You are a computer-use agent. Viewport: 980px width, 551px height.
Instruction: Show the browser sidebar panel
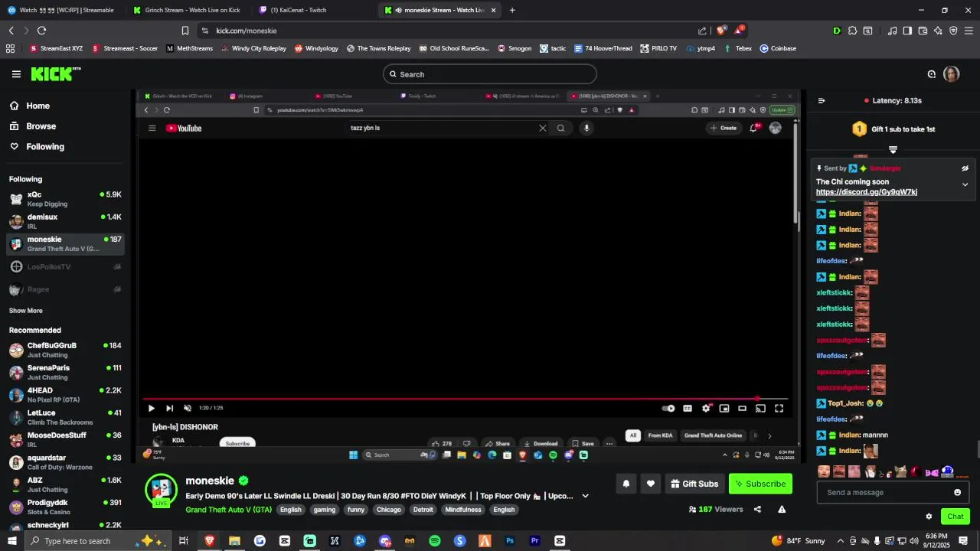tap(907, 31)
